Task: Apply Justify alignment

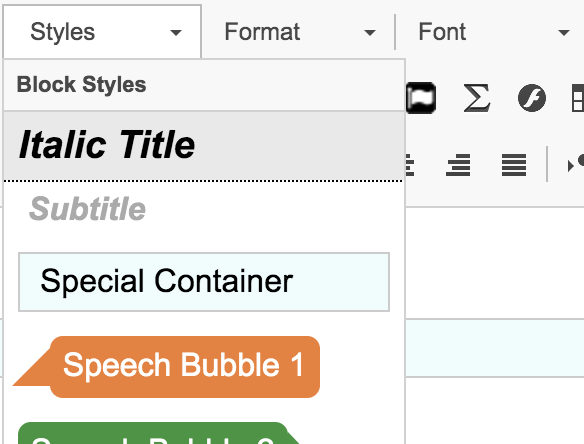Action: click(x=514, y=165)
